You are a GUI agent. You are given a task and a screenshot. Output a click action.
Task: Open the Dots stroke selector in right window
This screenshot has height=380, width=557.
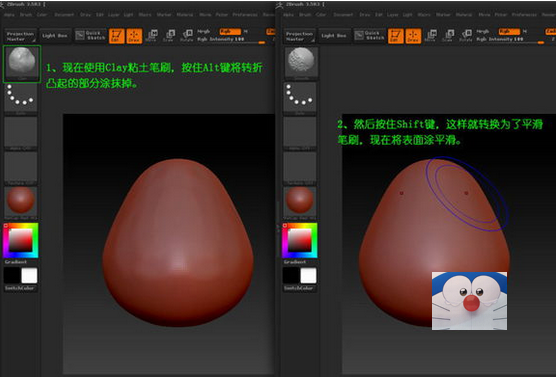(300, 98)
